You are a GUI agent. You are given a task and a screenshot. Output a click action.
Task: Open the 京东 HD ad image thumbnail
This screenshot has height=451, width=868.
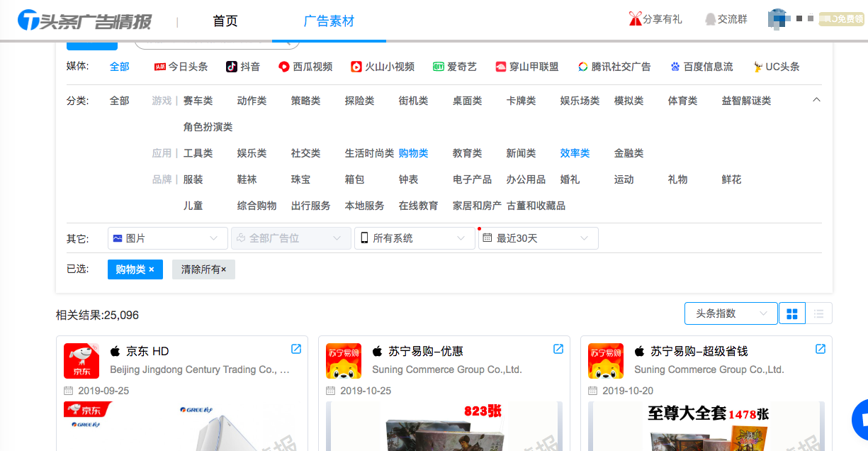tap(182, 426)
